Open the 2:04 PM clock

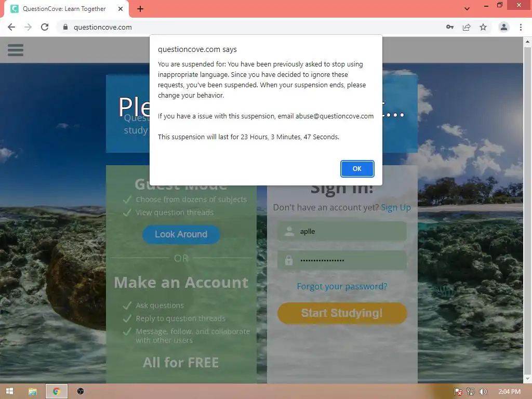click(509, 392)
